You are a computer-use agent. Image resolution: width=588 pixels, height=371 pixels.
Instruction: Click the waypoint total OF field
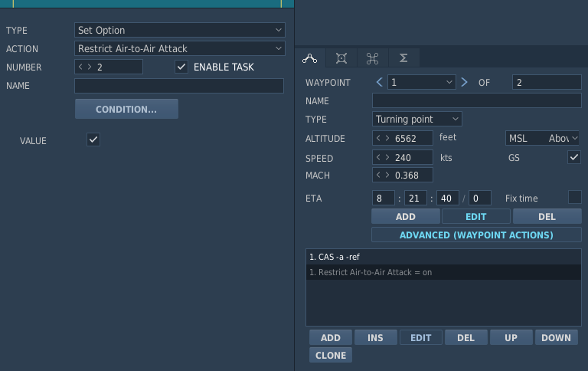547,82
